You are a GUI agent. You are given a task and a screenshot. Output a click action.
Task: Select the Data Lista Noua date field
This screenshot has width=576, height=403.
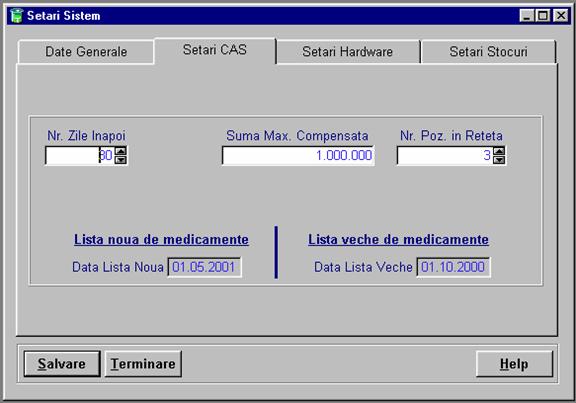(x=204, y=267)
